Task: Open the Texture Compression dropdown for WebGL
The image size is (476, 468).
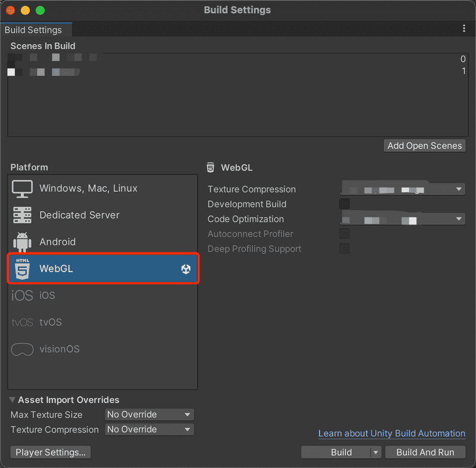Action: coord(402,188)
